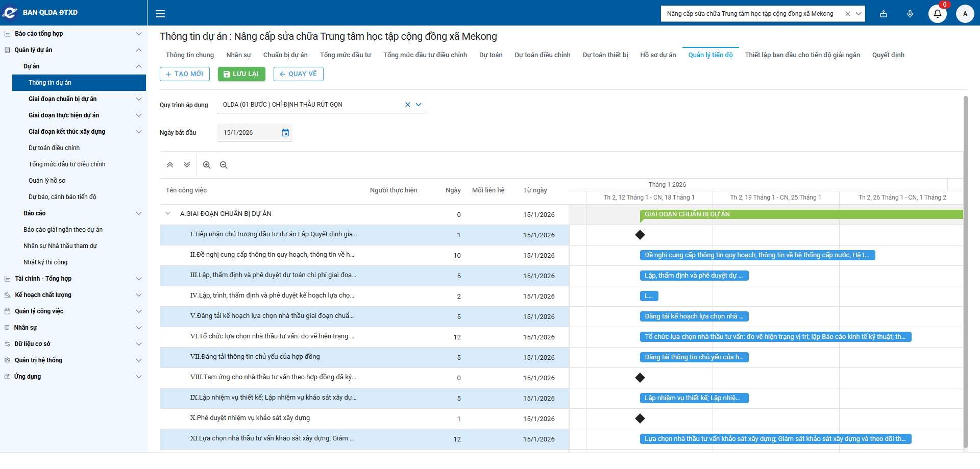Clear the Quy trình áp dụng selection

[407, 105]
